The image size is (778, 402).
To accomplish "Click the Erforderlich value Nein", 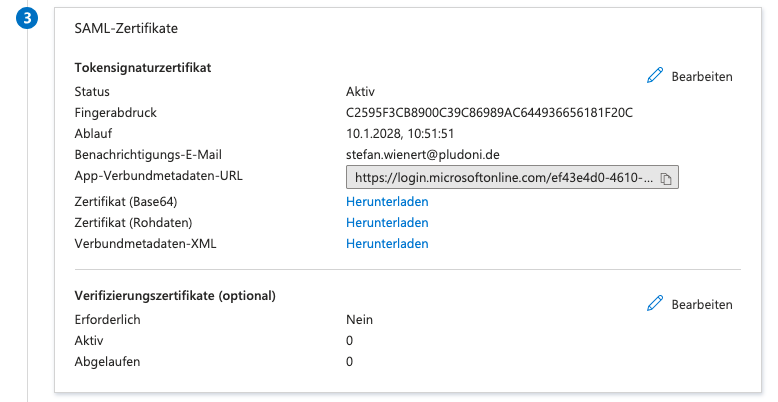I will (360, 319).
